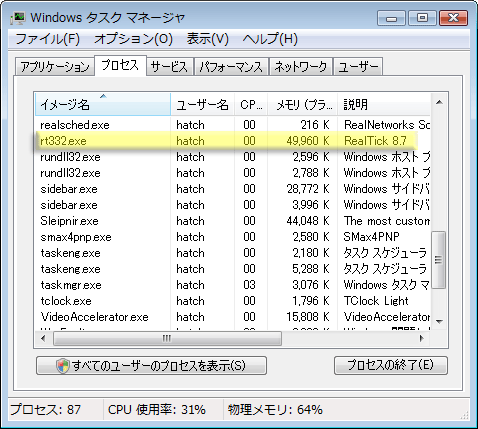Image resolution: width=478 pixels, height=429 pixels.
Task: Click the vertical scrollbar thumb
Action: tap(439, 260)
